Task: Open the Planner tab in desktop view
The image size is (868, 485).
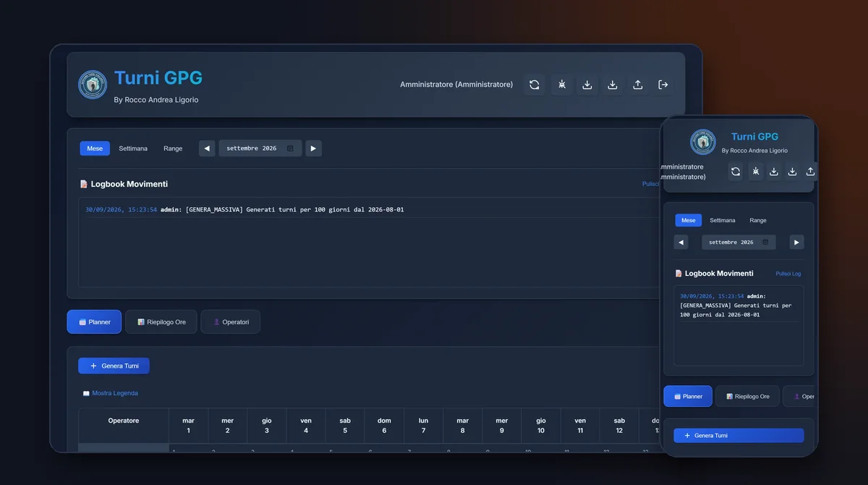Action: [94, 322]
